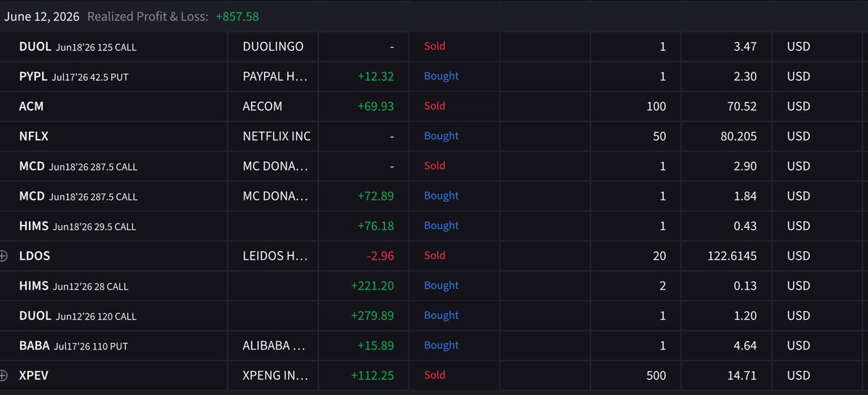Expand the XPEV trade row
Image resolution: width=868 pixels, height=395 pixels.
pyautogui.click(x=4, y=375)
